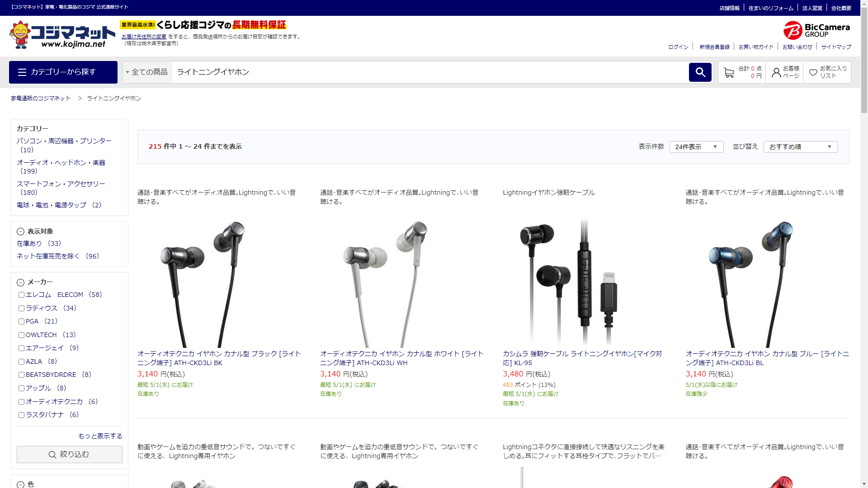Open the customer page person icon

coord(776,72)
